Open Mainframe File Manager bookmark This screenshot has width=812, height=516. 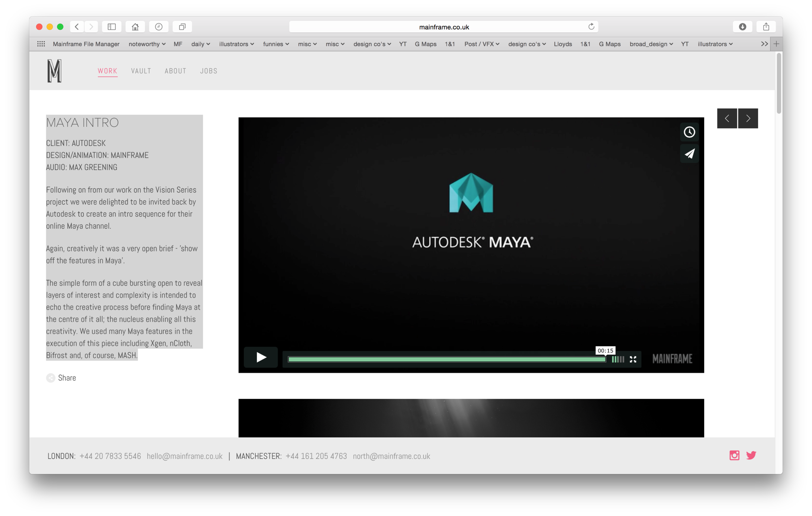(86, 44)
